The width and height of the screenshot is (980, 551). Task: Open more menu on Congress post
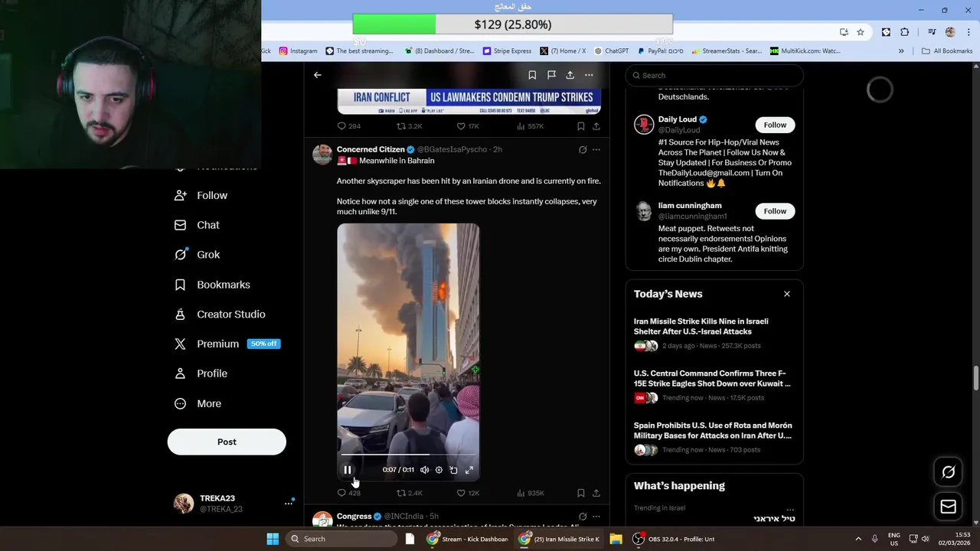click(x=596, y=517)
